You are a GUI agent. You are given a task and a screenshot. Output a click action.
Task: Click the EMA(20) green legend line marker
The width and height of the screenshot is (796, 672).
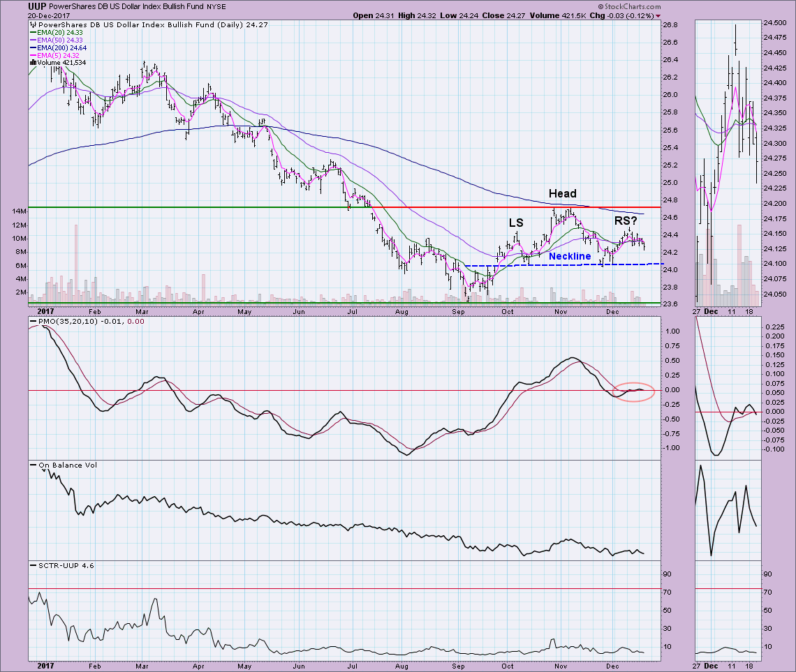click(33, 31)
